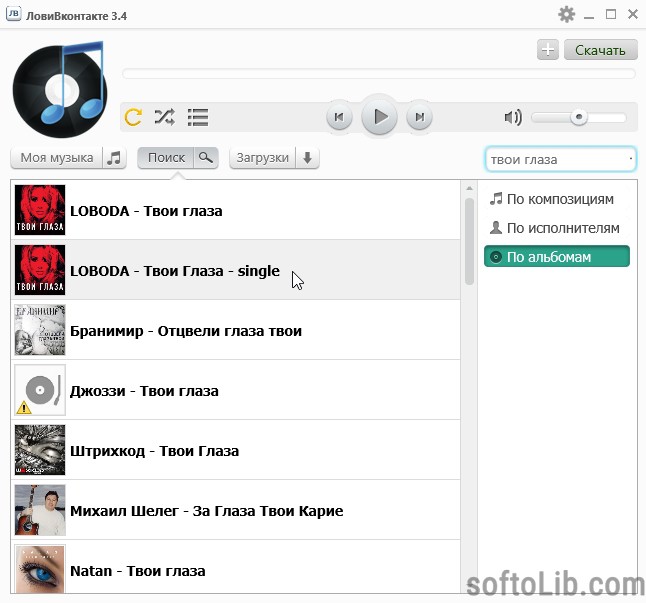Click Бранимир album cover thumbnail
Screen dimensions: 646x603
coord(40,330)
